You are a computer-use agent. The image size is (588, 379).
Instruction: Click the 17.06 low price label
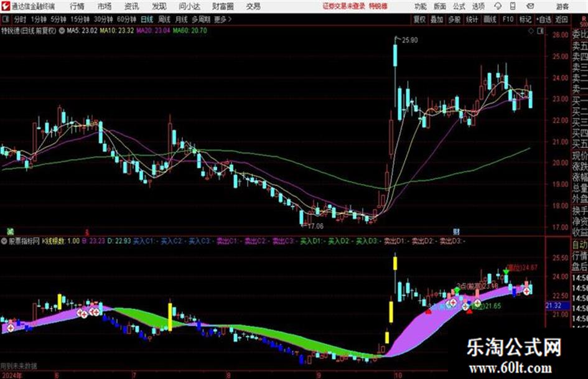[x=315, y=227]
